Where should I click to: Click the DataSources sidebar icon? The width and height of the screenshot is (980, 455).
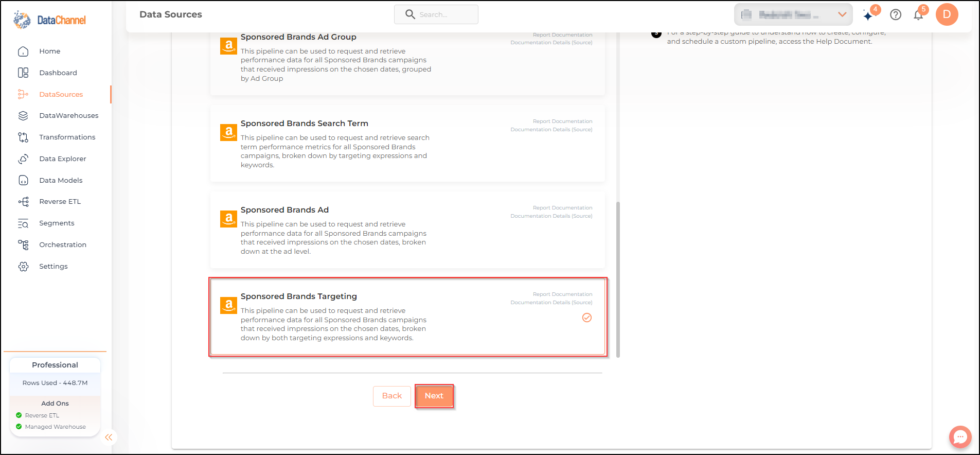pyautogui.click(x=23, y=94)
